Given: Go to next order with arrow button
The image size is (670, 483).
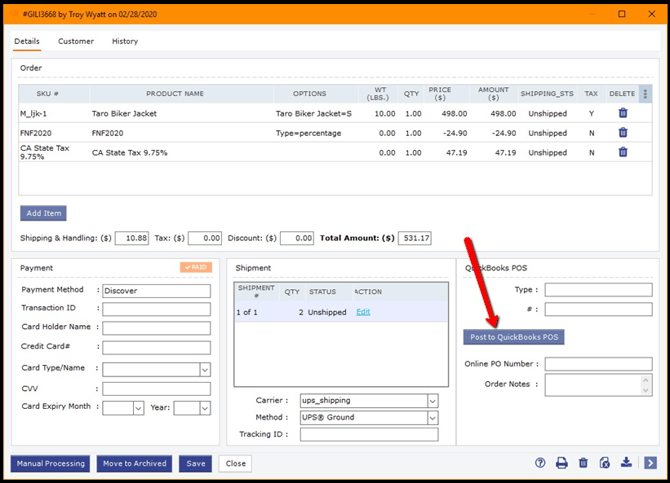Looking at the screenshot, I should [650, 463].
